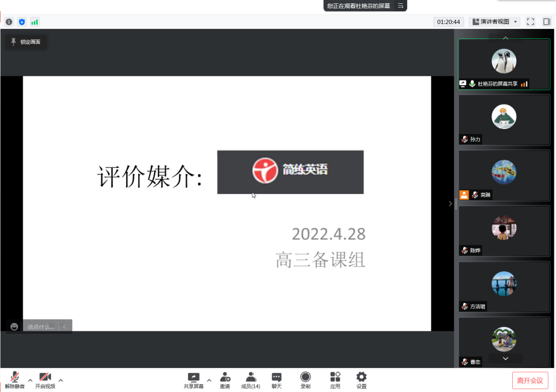Open Settings (设置) gear

361,380
